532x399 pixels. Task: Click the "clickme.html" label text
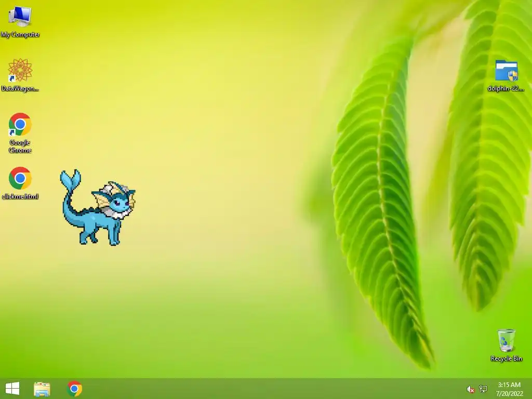tap(20, 196)
